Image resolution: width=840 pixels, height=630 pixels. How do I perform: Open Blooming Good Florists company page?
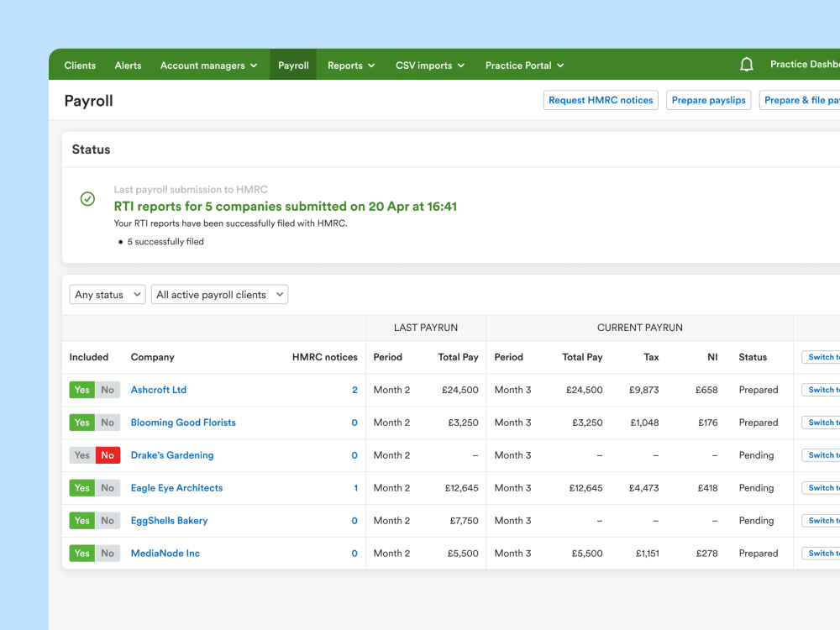coord(183,423)
